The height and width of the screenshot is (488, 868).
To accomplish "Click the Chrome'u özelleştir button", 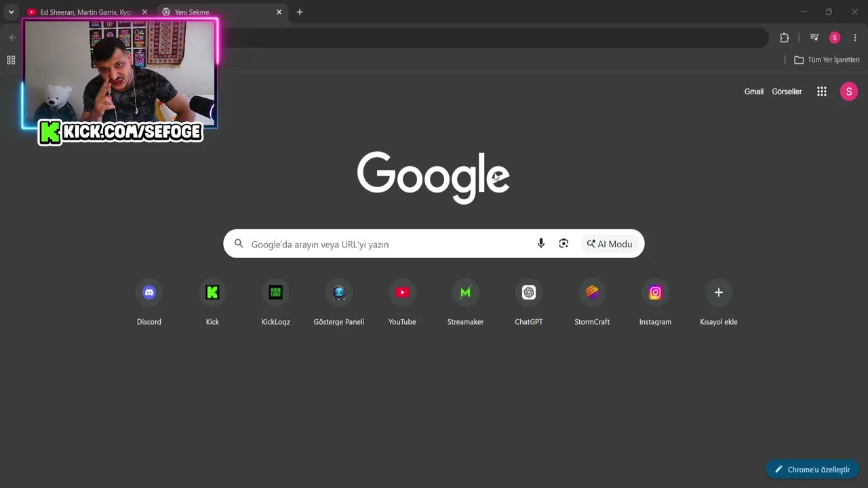I will 812,469.
